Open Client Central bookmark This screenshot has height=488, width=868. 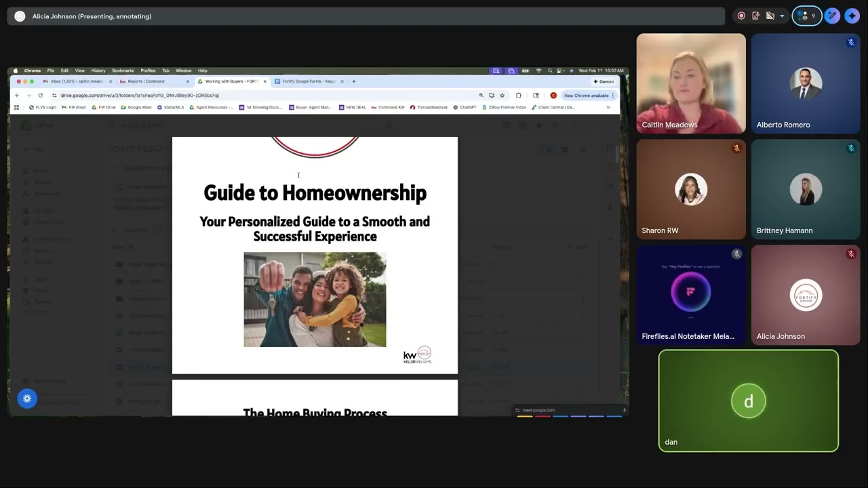tap(553, 107)
